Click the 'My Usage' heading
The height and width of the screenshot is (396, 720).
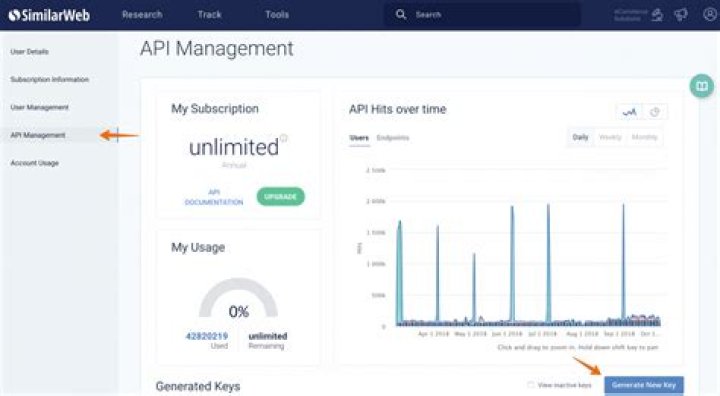pyautogui.click(x=198, y=248)
